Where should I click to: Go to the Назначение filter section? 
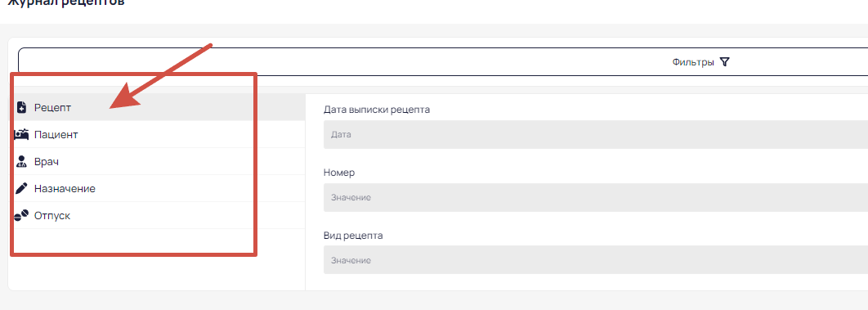pos(158,189)
